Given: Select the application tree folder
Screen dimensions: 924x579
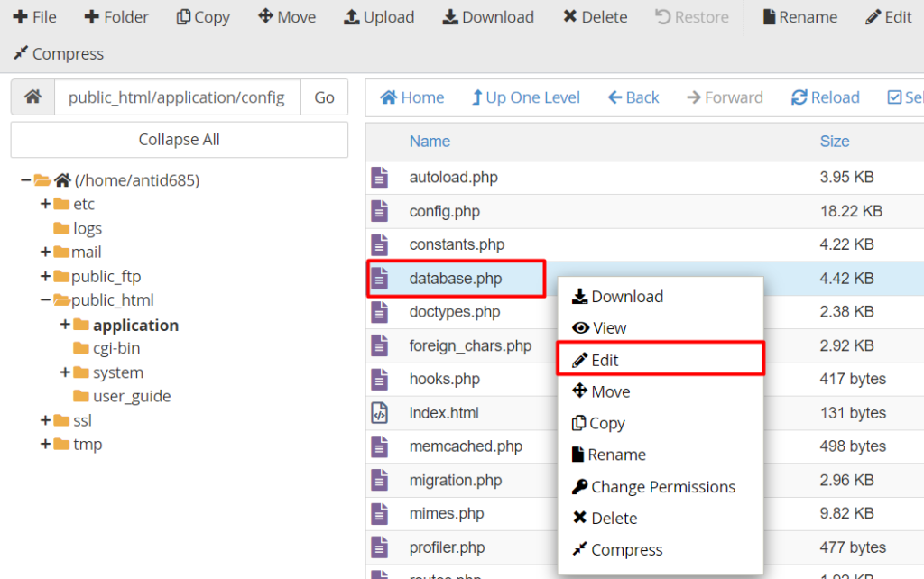Looking at the screenshot, I should pos(135,326).
